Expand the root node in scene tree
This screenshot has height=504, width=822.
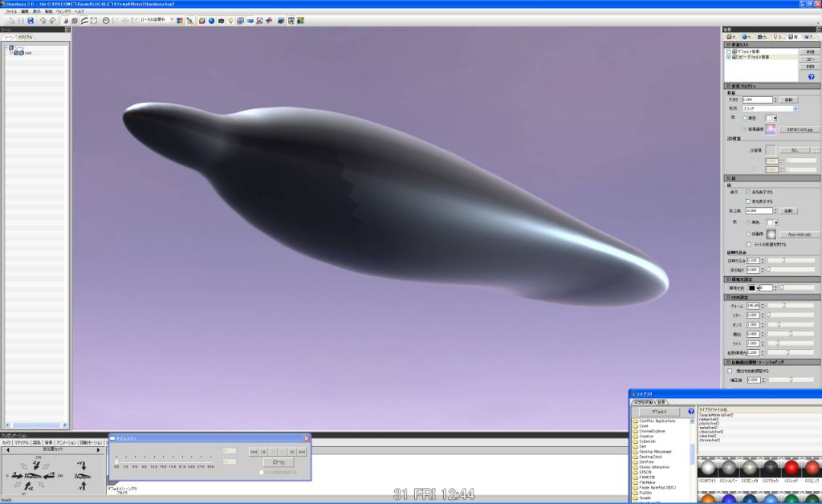tap(11, 53)
